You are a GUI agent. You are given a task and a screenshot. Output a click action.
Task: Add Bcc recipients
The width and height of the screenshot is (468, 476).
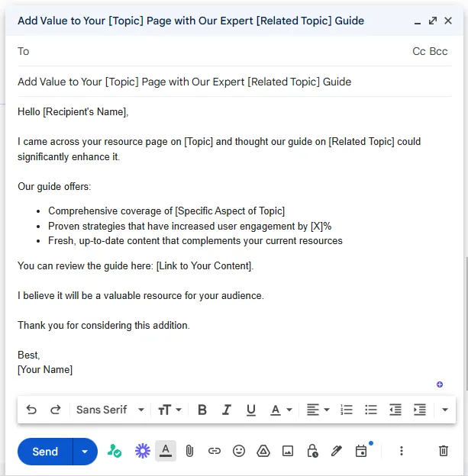point(438,51)
